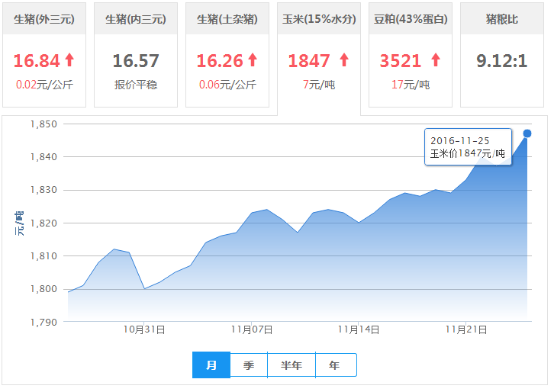Click the 11月21日 axis label

(x=466, y=329)
